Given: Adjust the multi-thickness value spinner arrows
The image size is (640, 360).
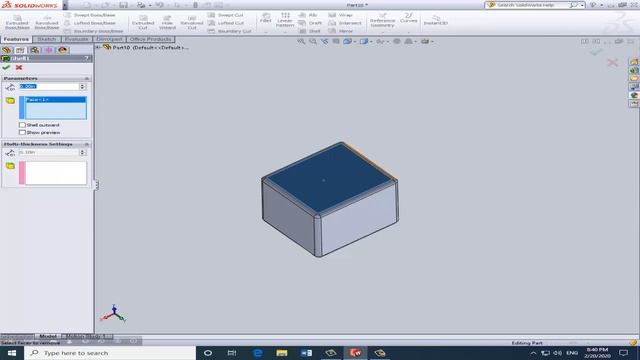Looking at the screenshot, I should click(x=82, y=152).
